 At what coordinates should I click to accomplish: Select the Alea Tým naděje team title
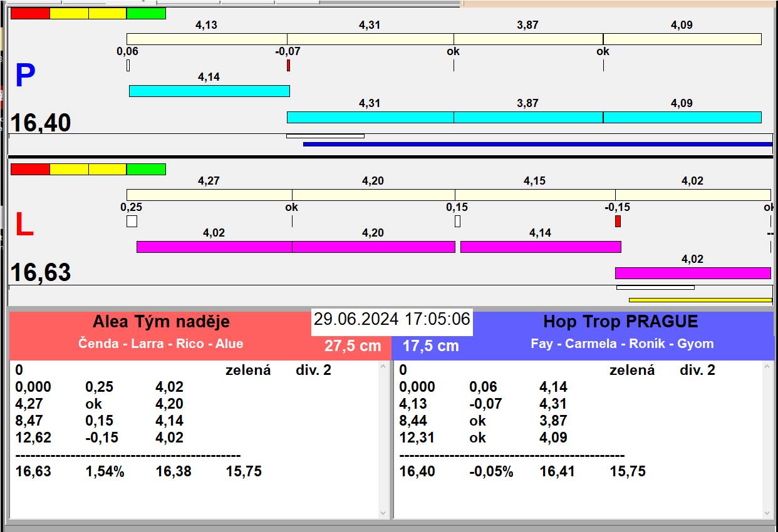click(x=161, y=322)
